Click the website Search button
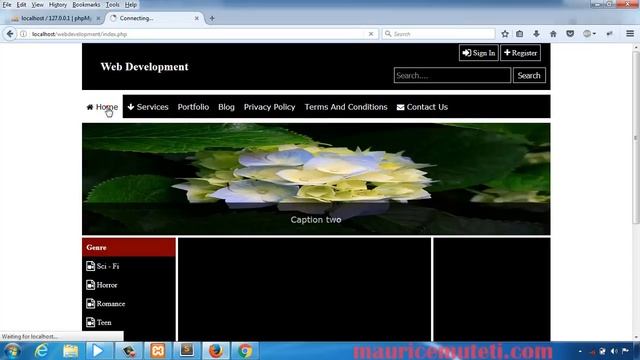This screenshot has height=360, width=640. (529, 76)
